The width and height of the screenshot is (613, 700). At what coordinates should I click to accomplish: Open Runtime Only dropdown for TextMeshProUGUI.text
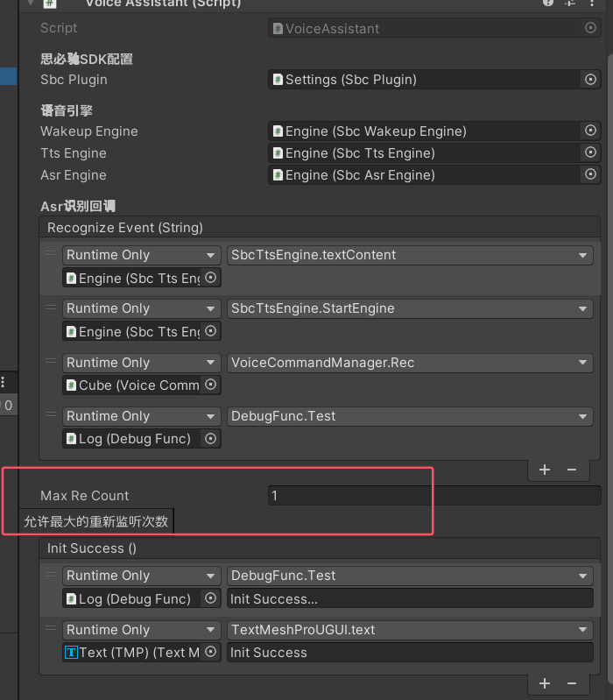click(x=141, y=629)
